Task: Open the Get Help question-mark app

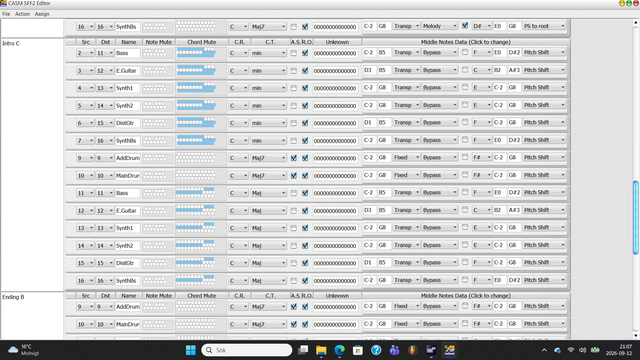Action: click(x=376, y=350)
